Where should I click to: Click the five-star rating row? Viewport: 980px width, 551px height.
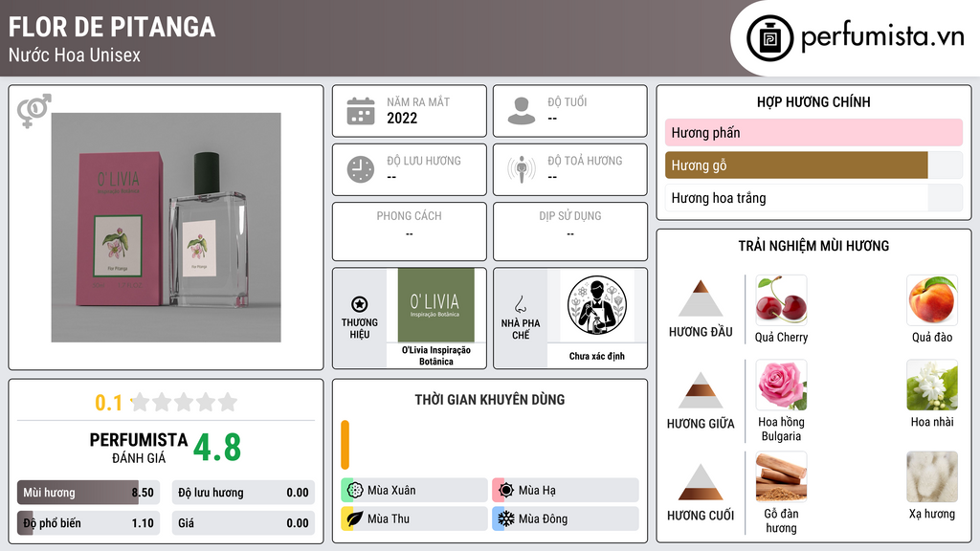[185, 402]
